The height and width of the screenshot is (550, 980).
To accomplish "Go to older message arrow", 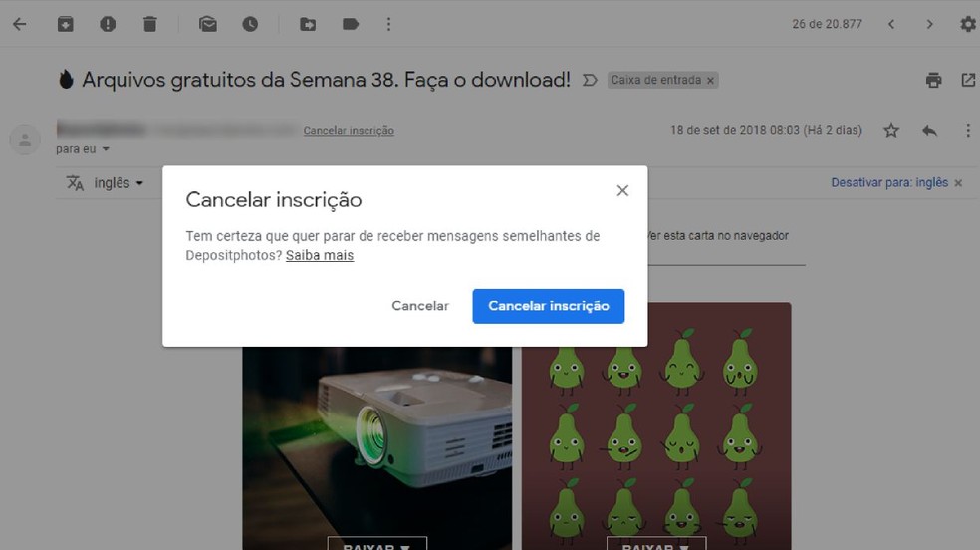I will 930,24.
